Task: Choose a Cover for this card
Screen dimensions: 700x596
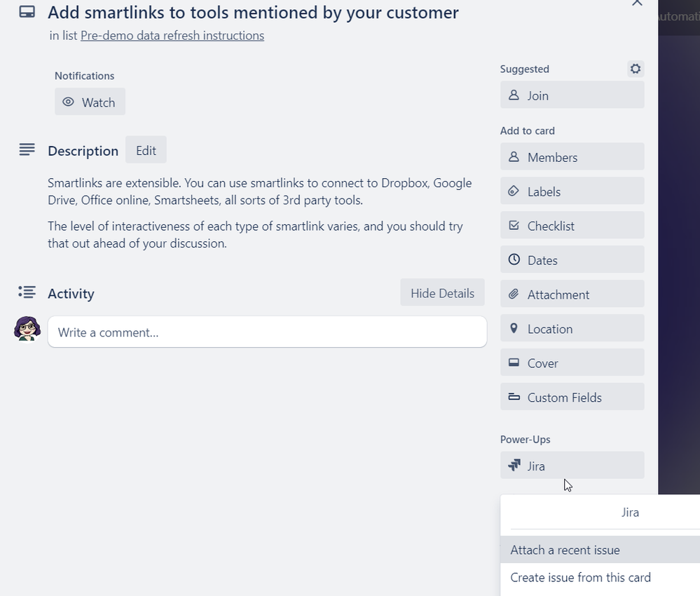Action: 572,363
